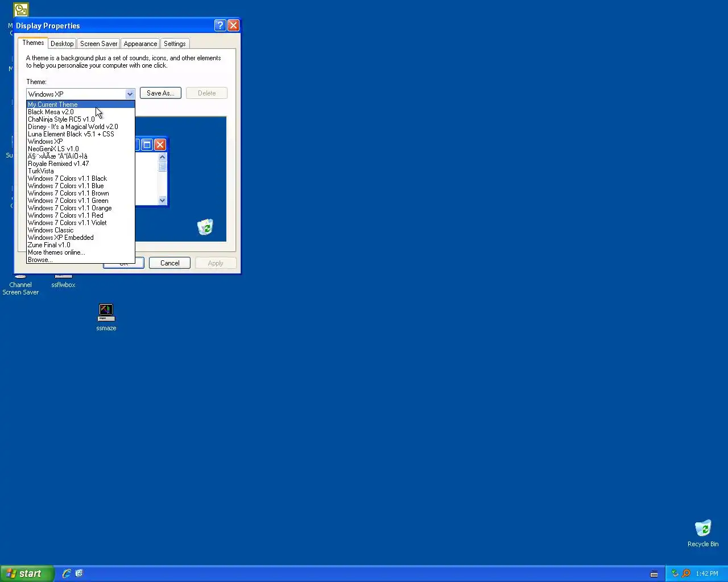
Task: Click the keyboard icon on the taskbar
Action: tap(654, 573)
